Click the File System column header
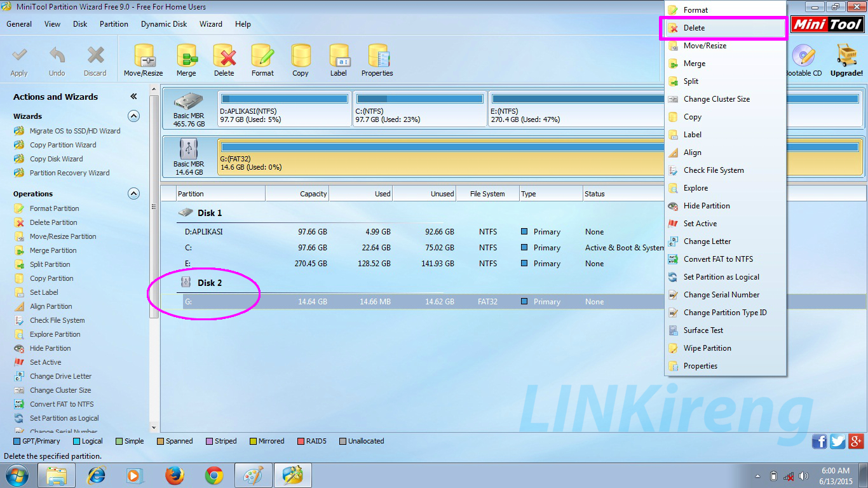868x488 pixels. 487,194
